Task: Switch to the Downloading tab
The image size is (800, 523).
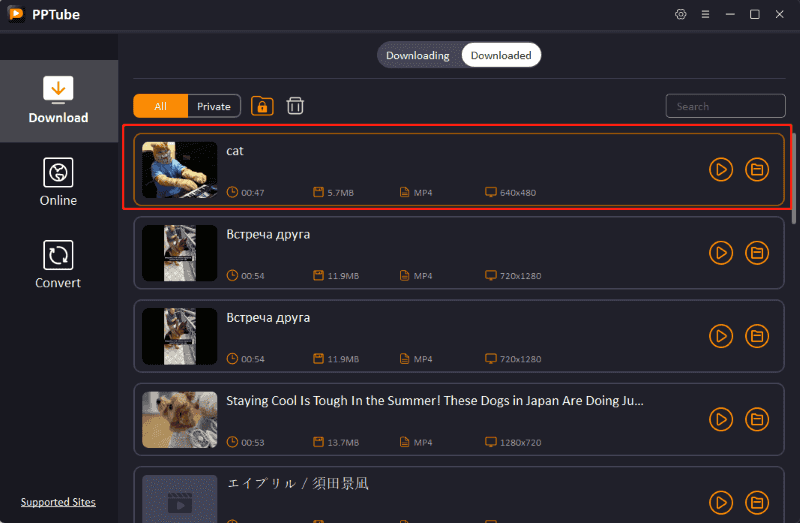Action: click(418, 55)
